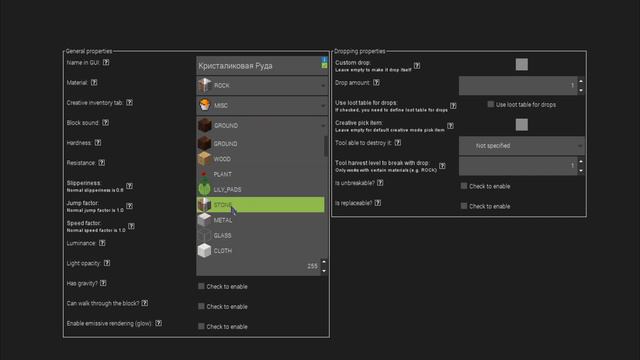Select LILY_PADS in the block sound list

[x=260, y=189]
